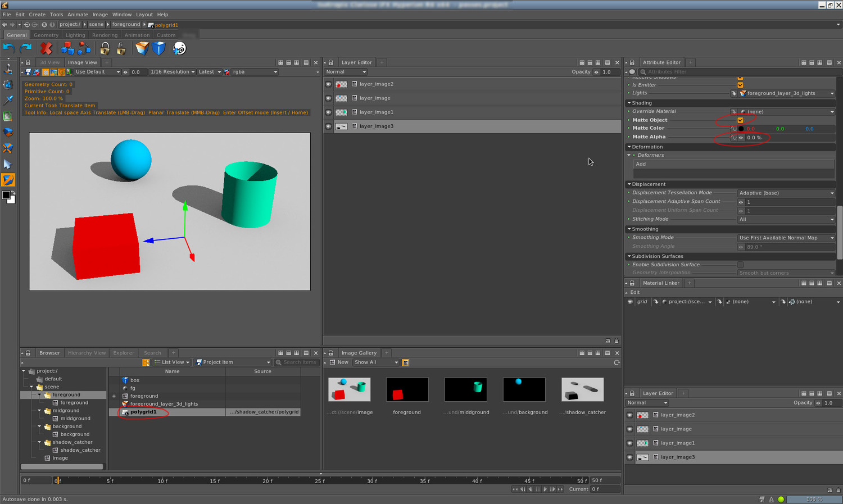Toggle the checkerboard background icon in Image View
Viewport: 843px width, 504px height.
tap(46, 72)
